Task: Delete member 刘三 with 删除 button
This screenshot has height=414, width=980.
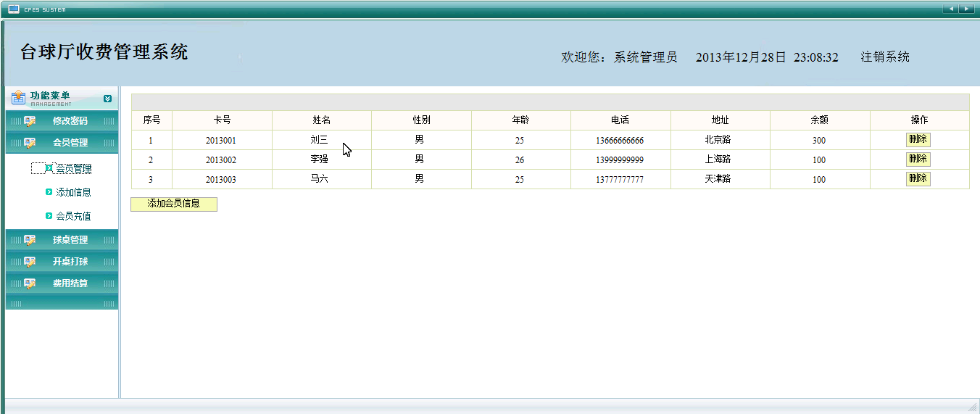Action: tap(918, 140)
